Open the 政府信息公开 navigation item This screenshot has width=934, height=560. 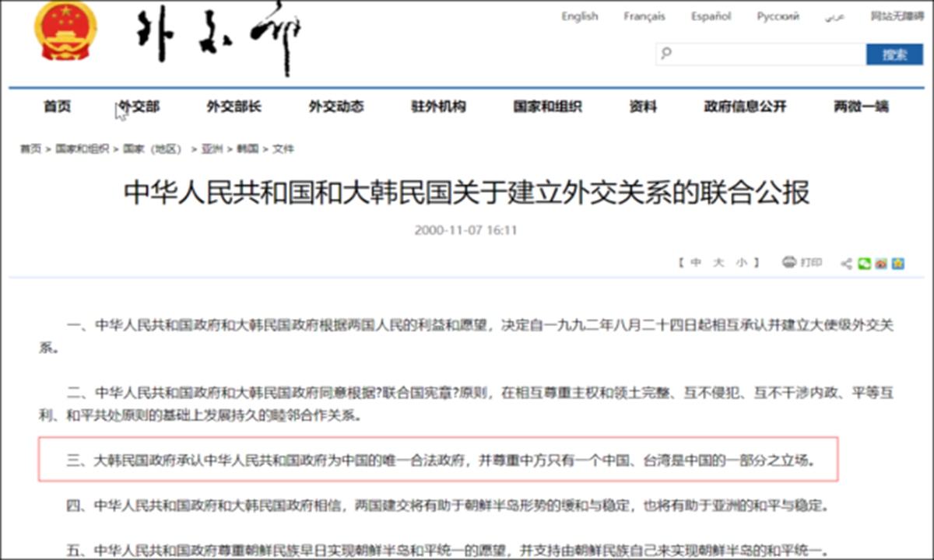click(745, 107)
